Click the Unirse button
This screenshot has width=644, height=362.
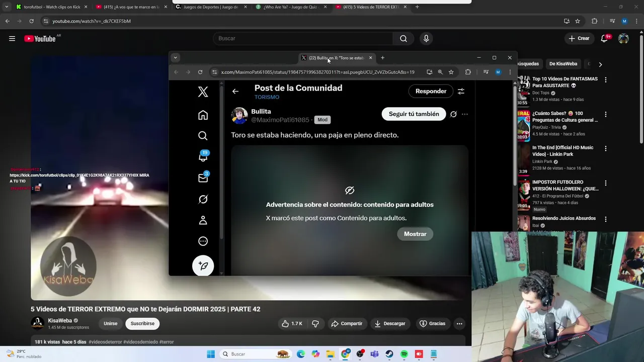click(110, 323)
